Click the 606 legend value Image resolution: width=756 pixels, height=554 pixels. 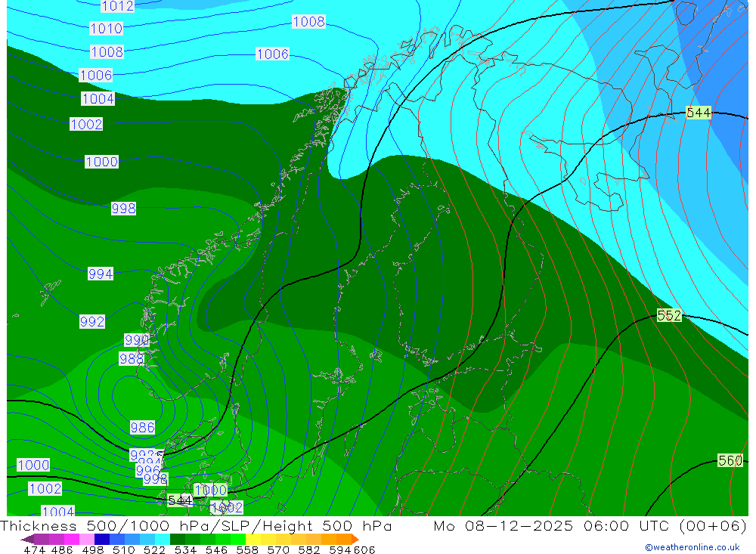click(x=364, y=549)
